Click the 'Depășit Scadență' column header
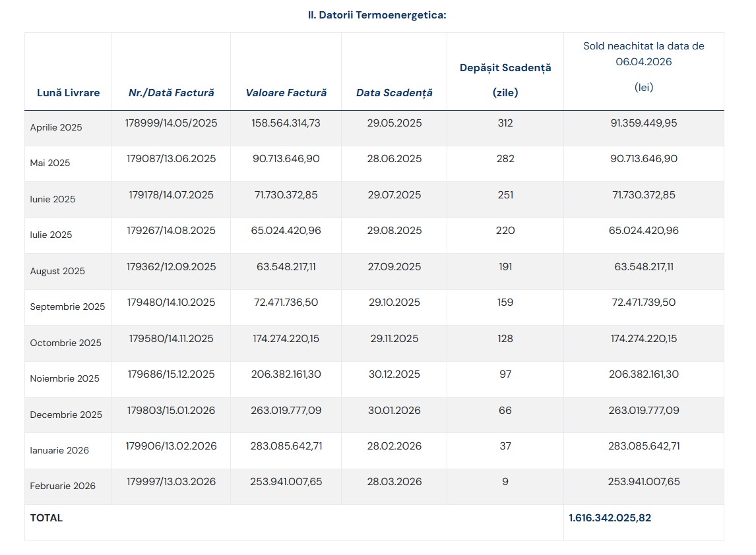Viewport: 756px width, 555px height. coord(505,68)
